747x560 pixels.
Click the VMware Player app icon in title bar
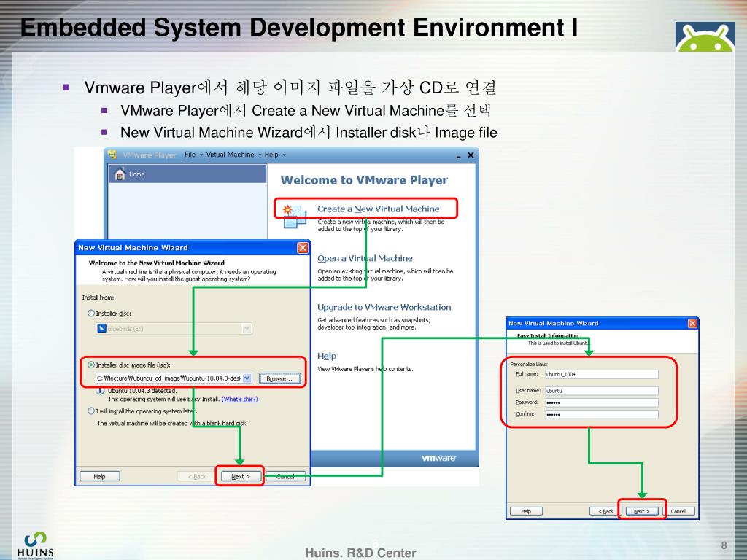(x=112, y=155)
